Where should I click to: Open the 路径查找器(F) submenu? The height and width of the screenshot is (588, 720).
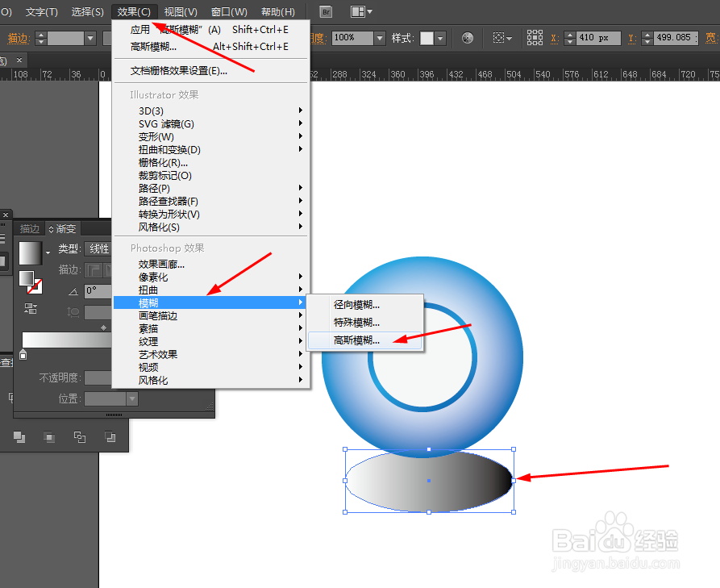click(x=211, y=201)
